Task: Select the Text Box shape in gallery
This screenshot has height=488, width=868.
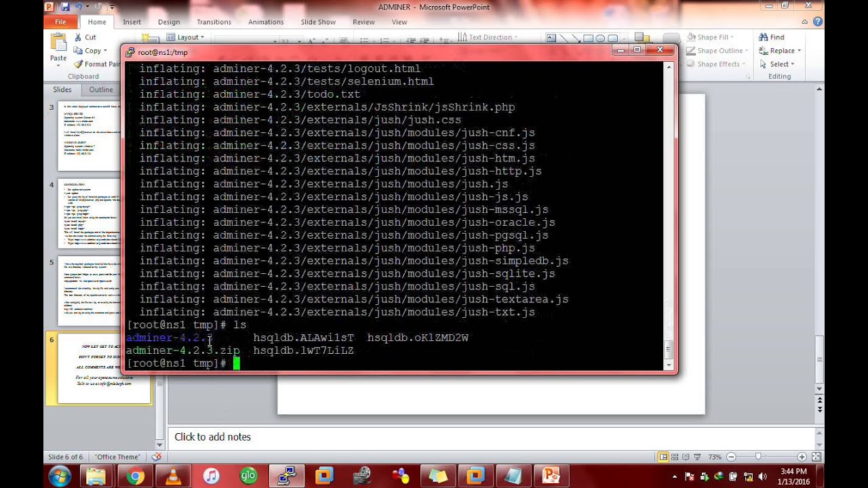Action: tap(551, 38)
